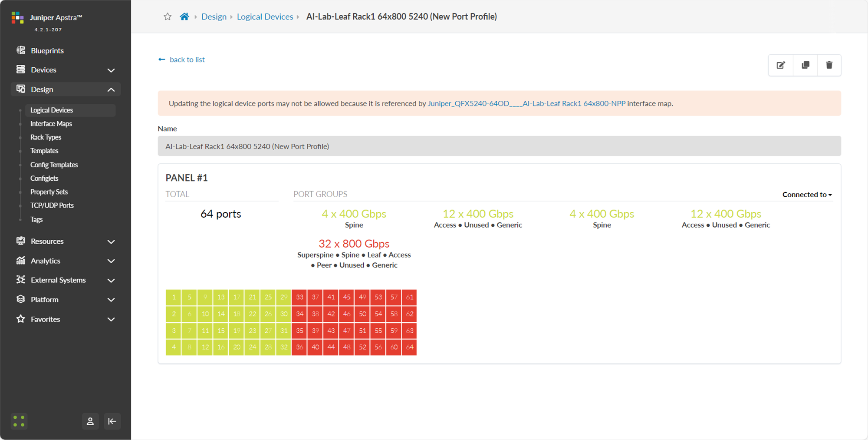Open Rack Types in sidebar
The width and height of the screenshot is (868, 440).
(46, 137)
